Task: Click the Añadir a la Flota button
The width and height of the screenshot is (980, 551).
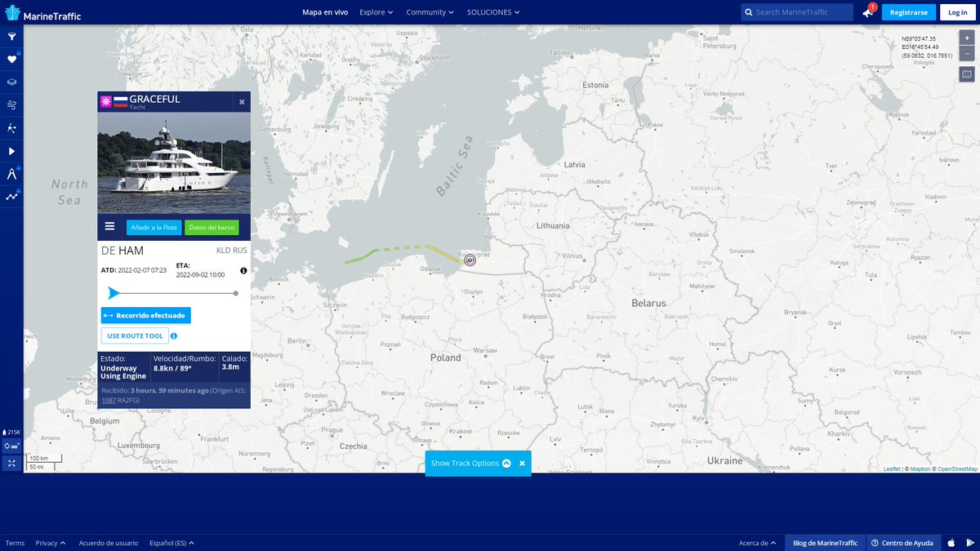Action: pos(154,228)
